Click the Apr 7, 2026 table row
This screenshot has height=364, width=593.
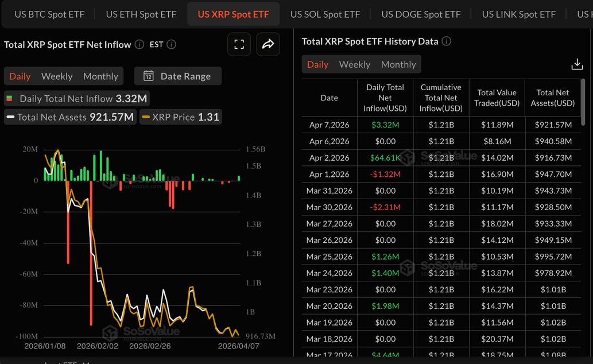click(441, 125)
